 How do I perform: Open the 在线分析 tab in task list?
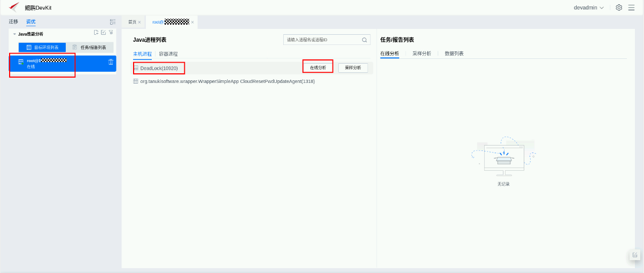[390, 54]
